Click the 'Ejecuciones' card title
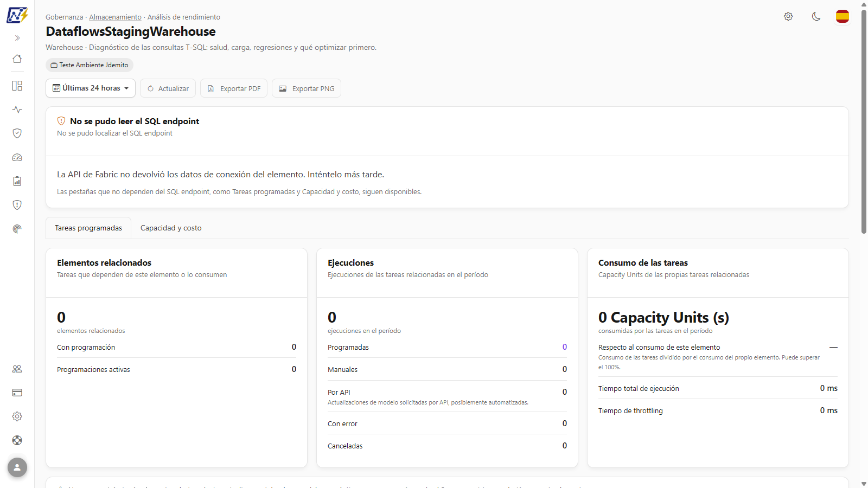 tap(350, 263)
